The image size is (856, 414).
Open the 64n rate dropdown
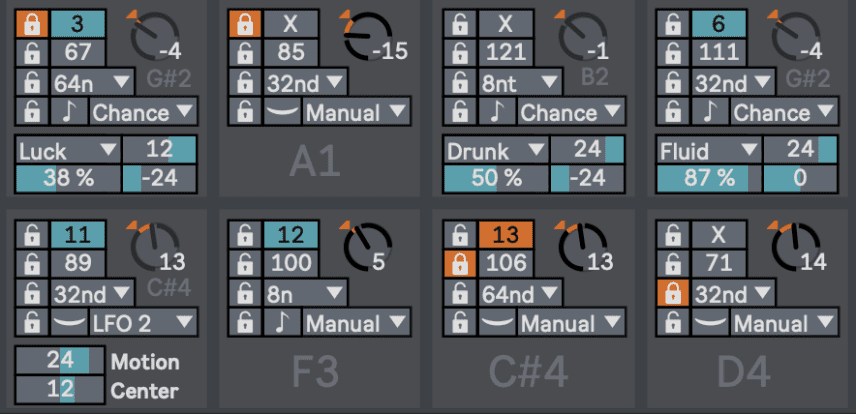click(x=92, y=82)
